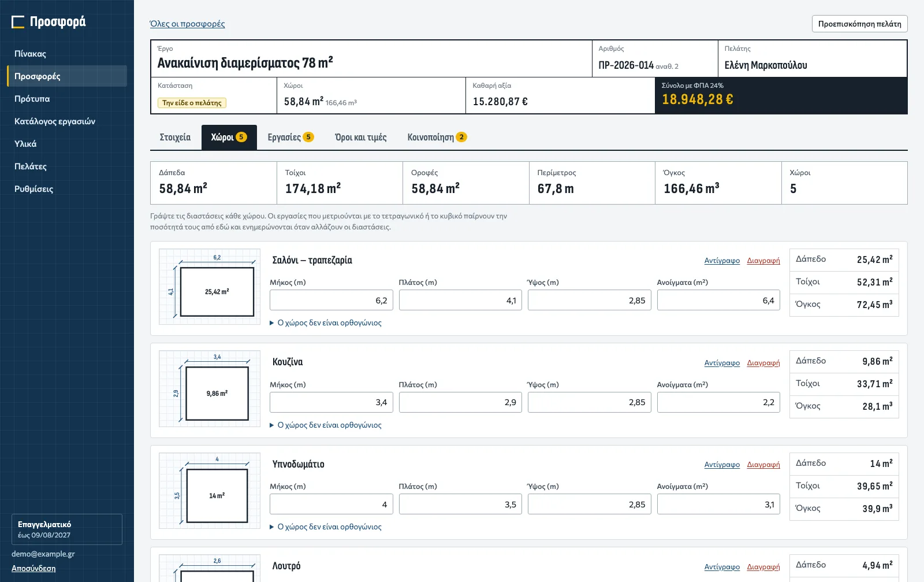The image size is (924, 582).
Task: Go to the Κοινοποίηση tab
Action: [x=437, y=138]
